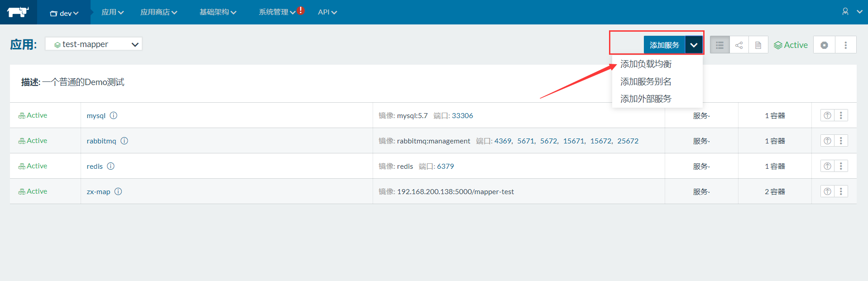Select 添加负载均衡 from the dropdown menu
This screenshot has width=868, height=281.
click(646, 64)
